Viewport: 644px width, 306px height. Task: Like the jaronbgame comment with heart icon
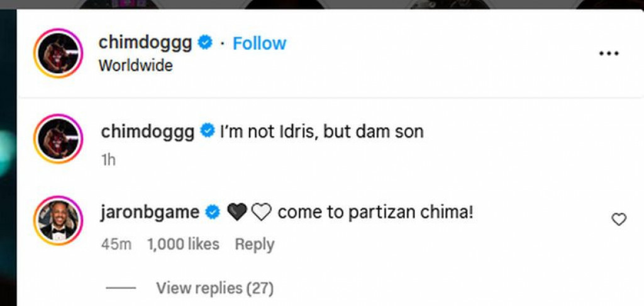(619, 219)
